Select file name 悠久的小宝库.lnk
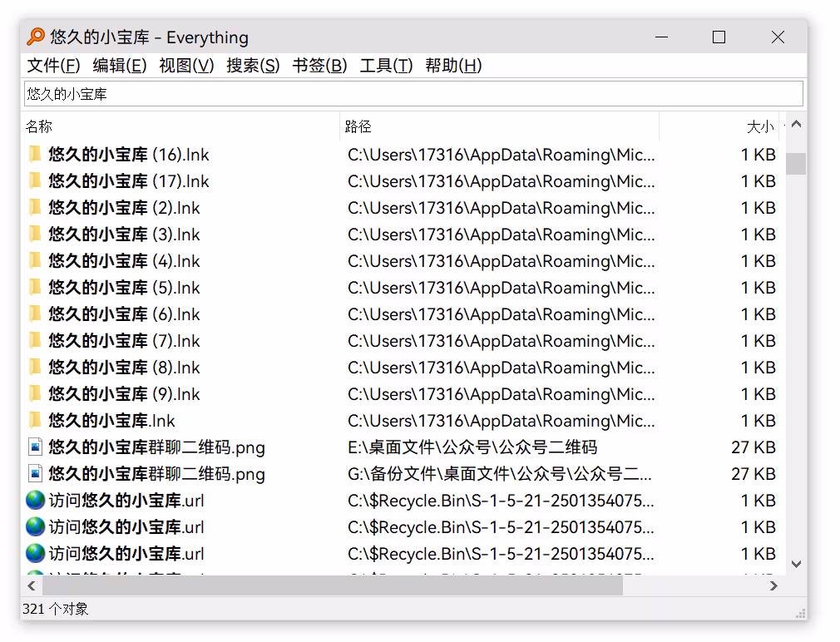This screenshot has height=642, width=840. 111,421
